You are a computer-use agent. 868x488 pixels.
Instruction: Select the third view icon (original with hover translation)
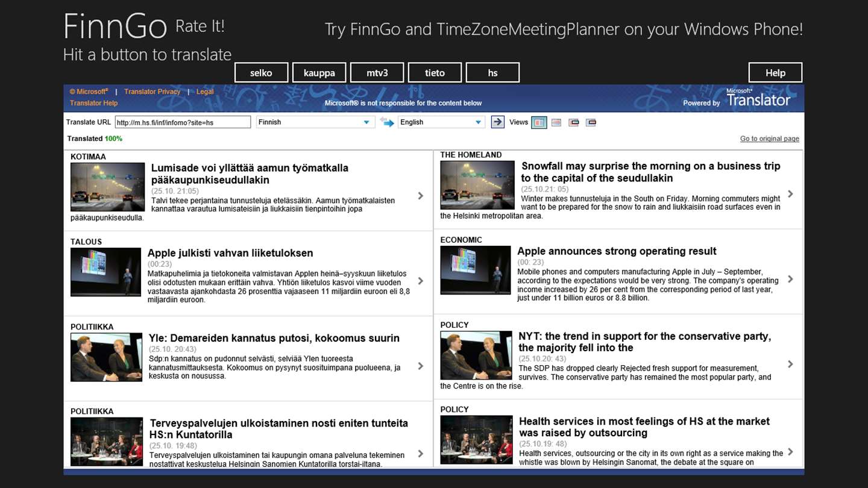coord(574,122)
